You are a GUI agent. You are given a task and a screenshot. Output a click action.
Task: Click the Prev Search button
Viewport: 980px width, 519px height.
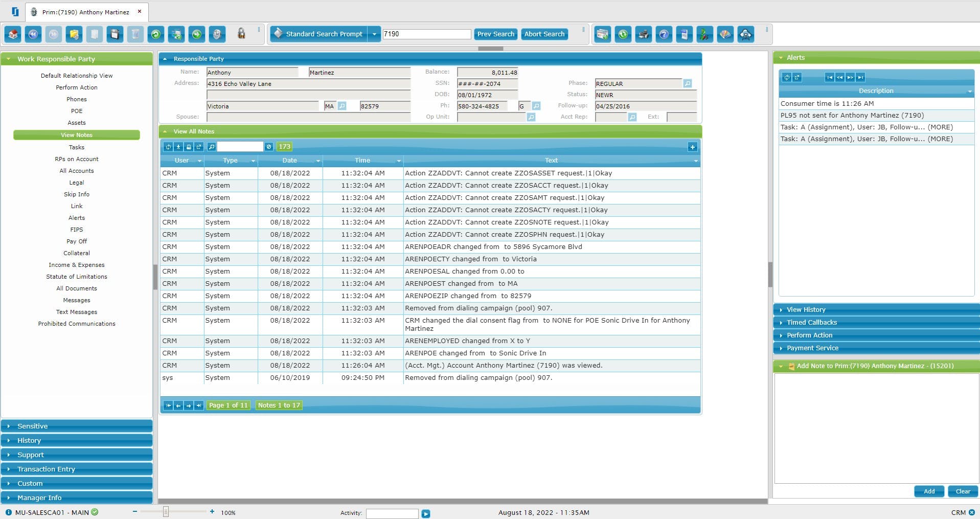coord(495,34)
